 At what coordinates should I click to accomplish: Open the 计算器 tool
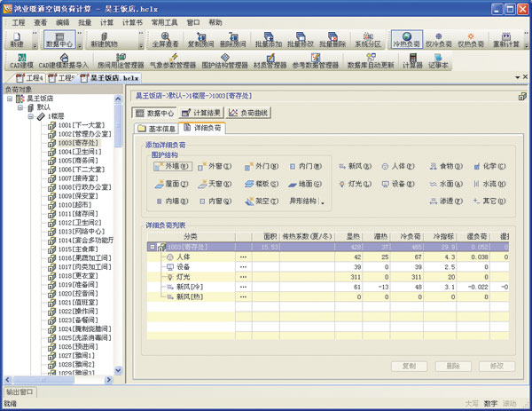(412, 60)
